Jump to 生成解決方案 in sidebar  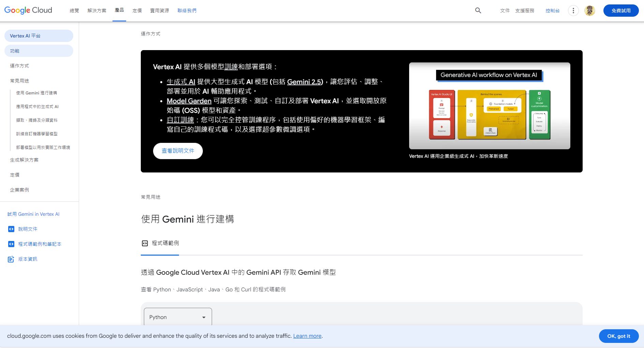coord(24,160)
